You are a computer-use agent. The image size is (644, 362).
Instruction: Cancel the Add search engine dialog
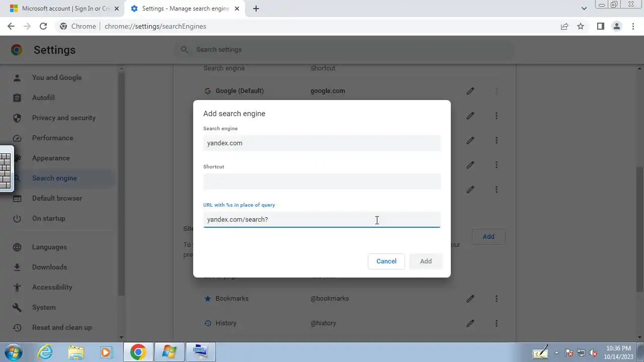pyautogui.click(x=386, y=261)
